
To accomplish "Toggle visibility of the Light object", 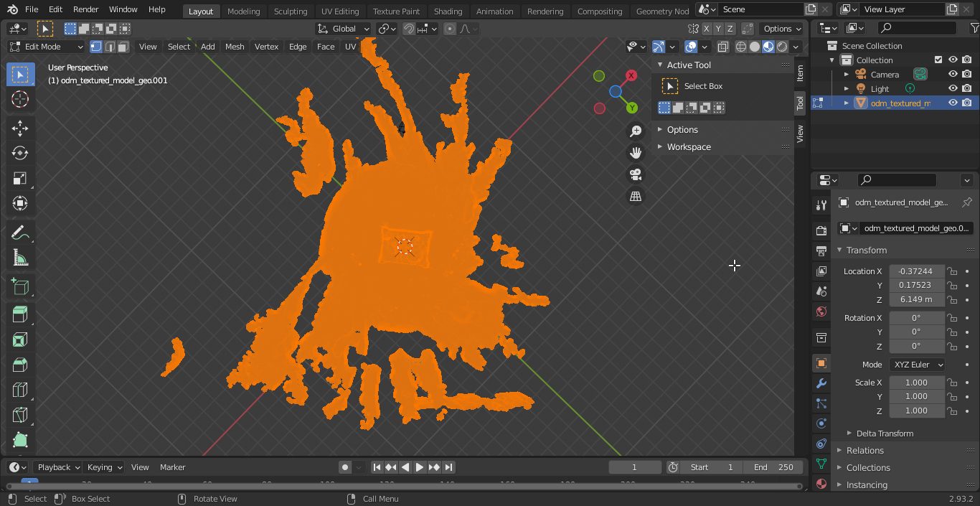I will pyautogui.click(x=953, y=89).
